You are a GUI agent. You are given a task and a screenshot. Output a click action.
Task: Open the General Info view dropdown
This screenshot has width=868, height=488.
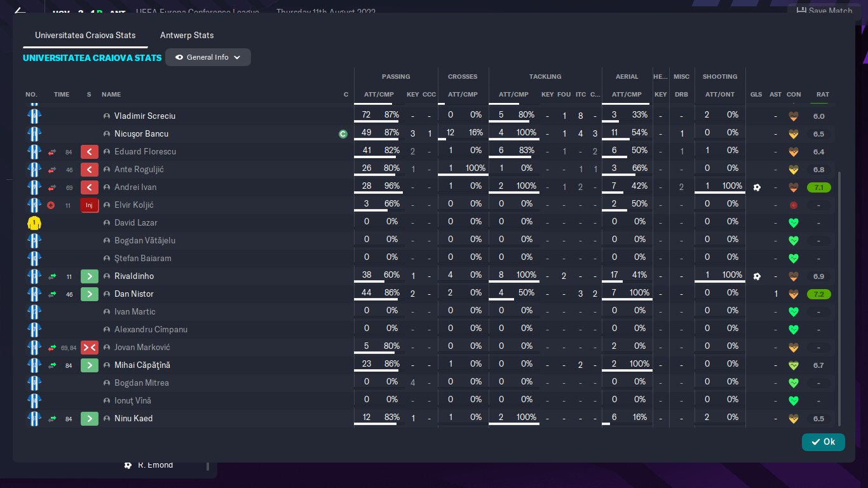(x=208, y=57)
